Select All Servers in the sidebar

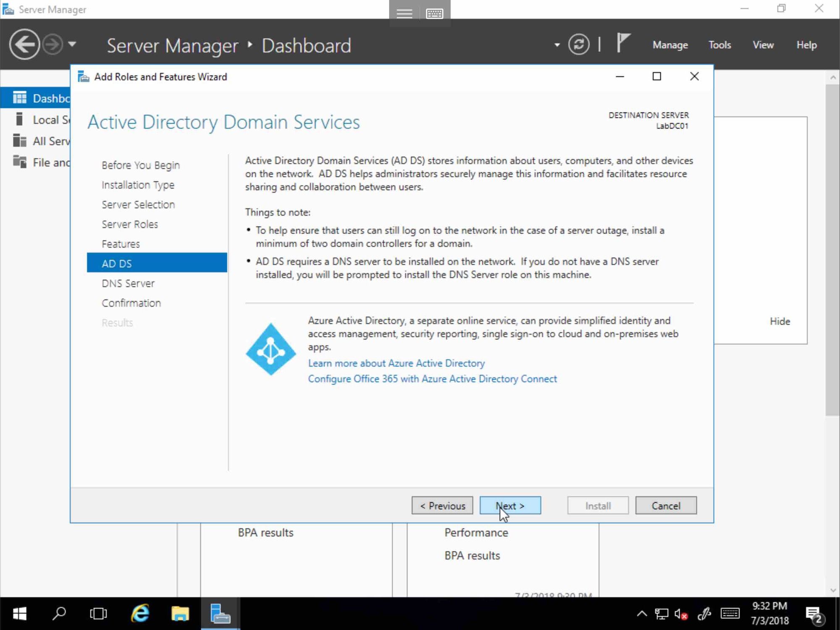click(36, 141)
